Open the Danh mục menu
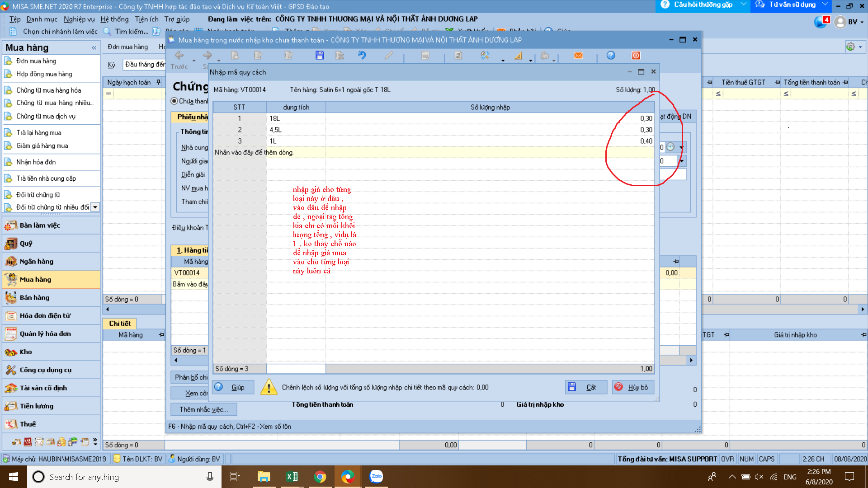868x488 pixels. coord(42,19)
